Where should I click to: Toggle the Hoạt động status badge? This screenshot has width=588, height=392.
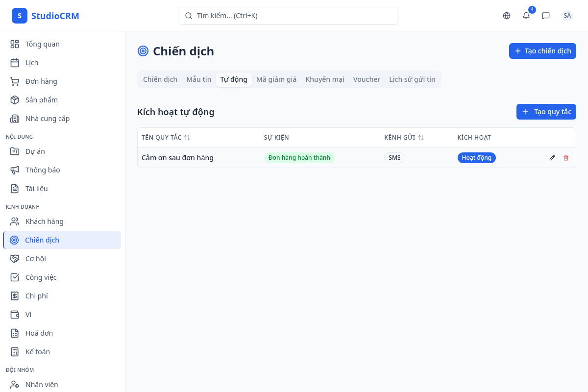[x=476, y=158]
